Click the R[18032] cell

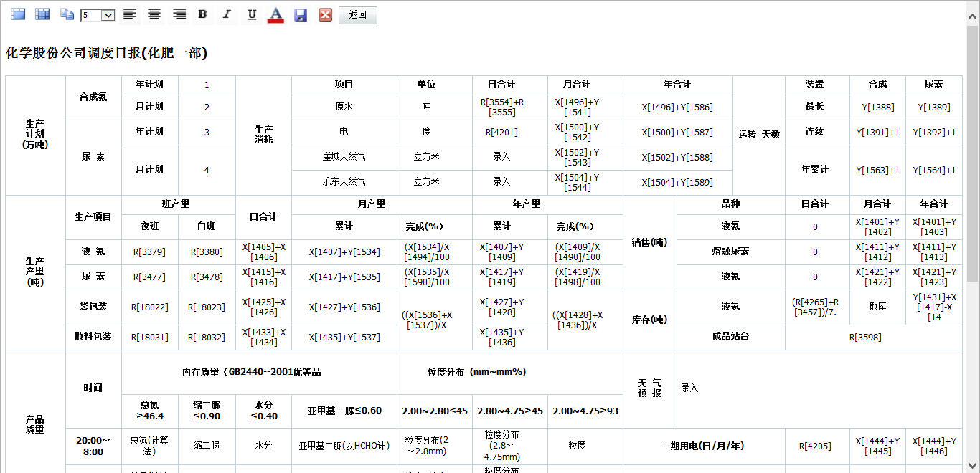click(207, 337)
